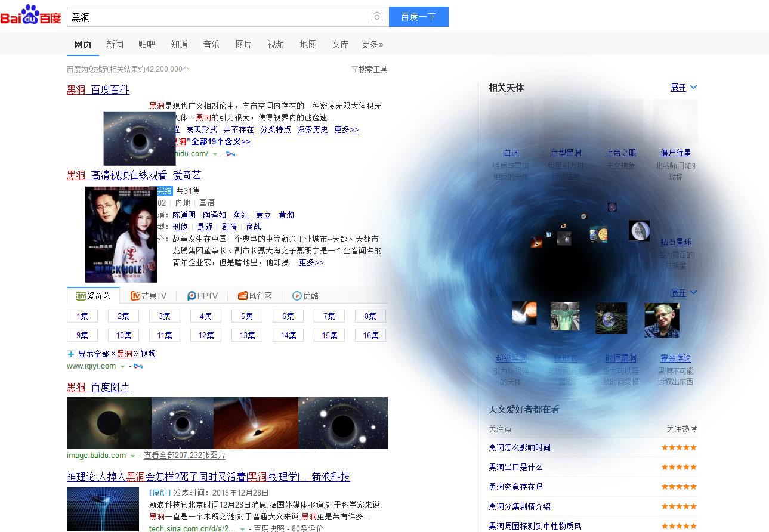Click the Stephen Hawking photo thumbnail
The image size is (769, 532).
coord(662,320)
